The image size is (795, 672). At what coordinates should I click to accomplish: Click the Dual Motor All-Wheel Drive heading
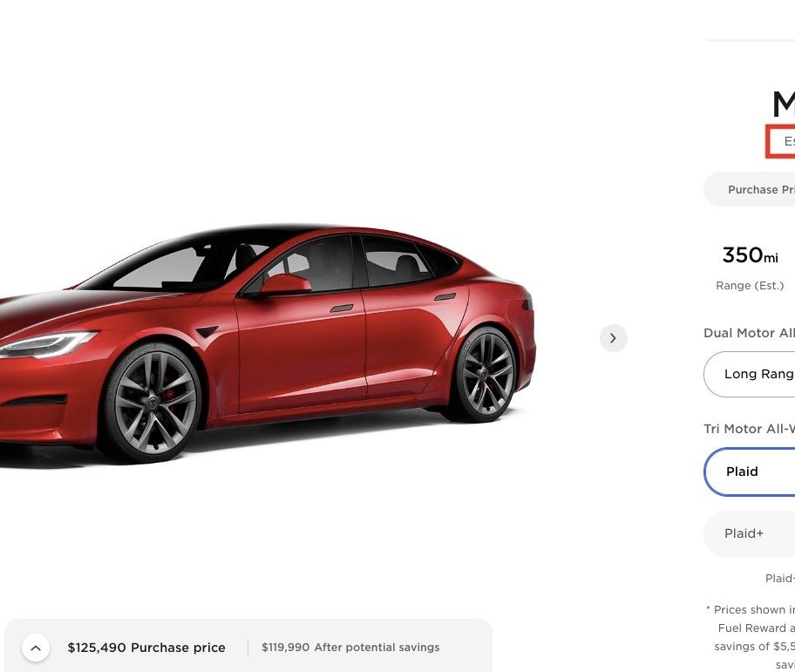coord(749,333)
